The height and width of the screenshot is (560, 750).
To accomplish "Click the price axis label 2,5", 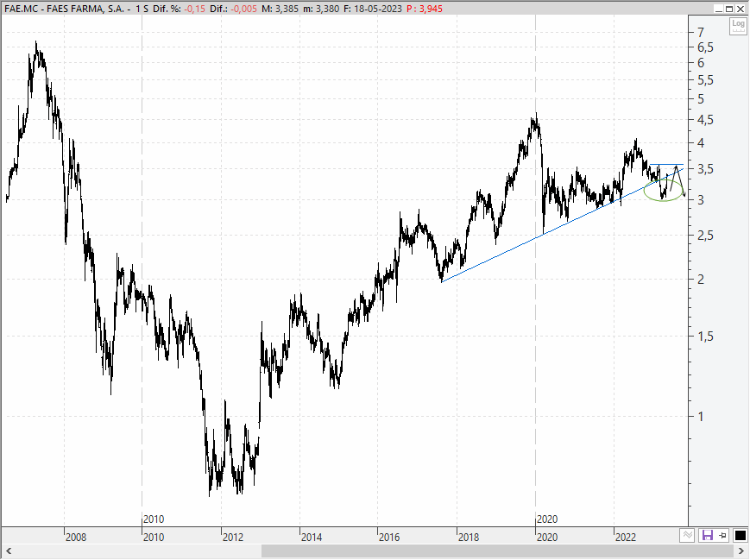I will (705, 236).
